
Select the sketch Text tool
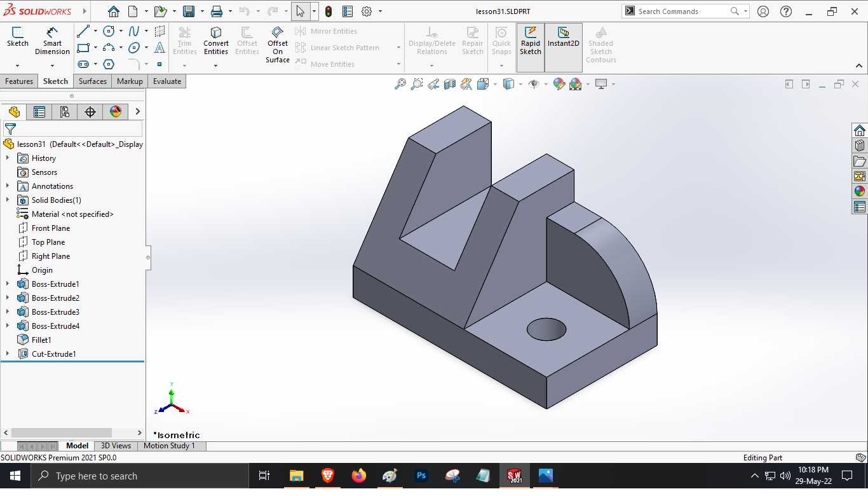[x=159, y=48]
